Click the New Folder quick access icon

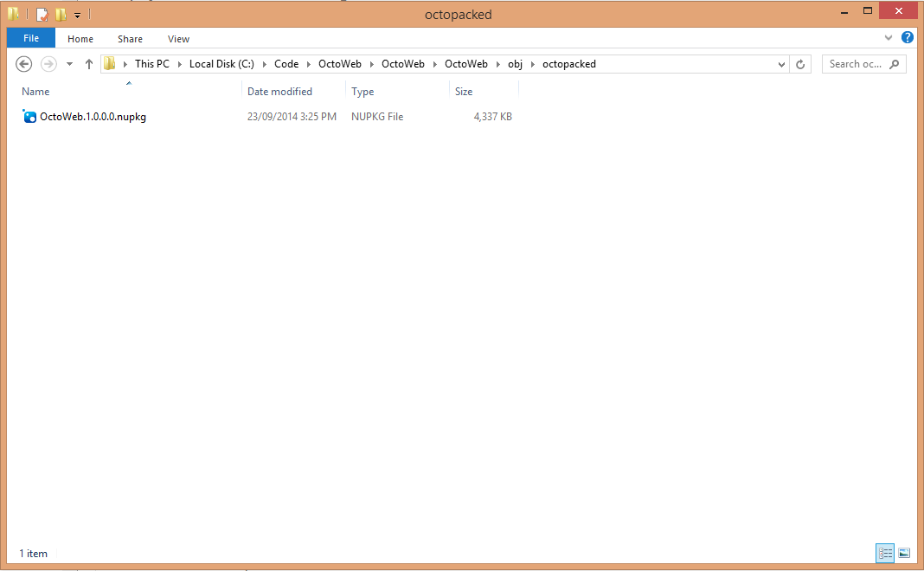point(61,14)
